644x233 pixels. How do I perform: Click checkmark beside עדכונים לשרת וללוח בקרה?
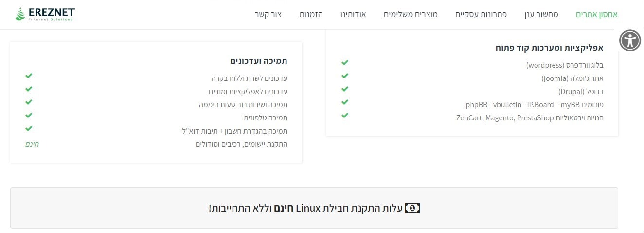point(29,76)
